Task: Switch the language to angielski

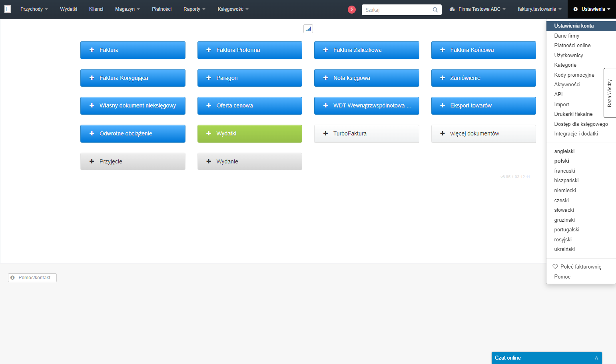Action: [x=564, y=151]
